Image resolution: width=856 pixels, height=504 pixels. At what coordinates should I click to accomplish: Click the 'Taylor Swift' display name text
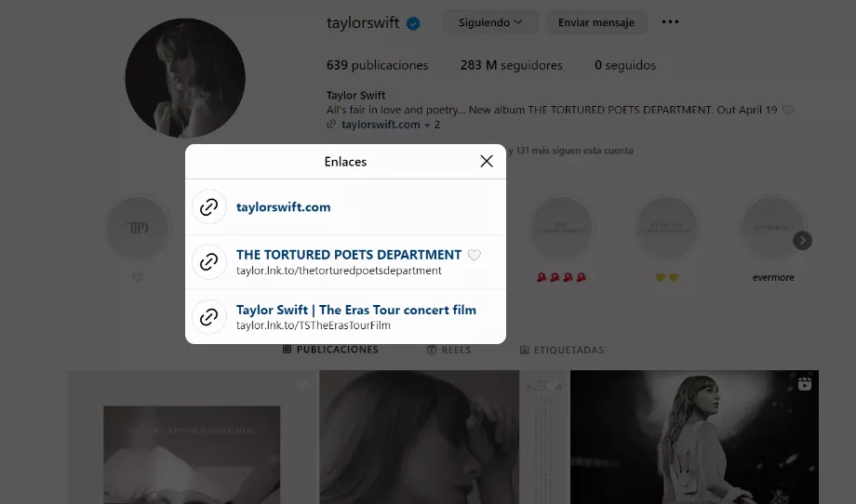356,96
